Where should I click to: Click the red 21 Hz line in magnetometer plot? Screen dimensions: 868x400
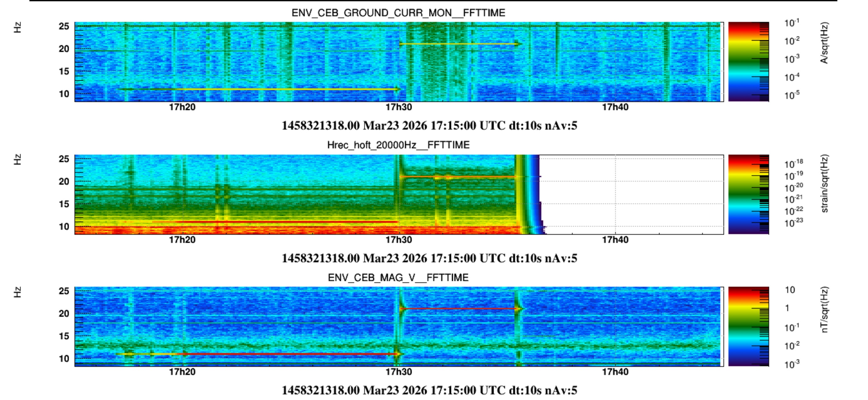click(x=458, y=308)
